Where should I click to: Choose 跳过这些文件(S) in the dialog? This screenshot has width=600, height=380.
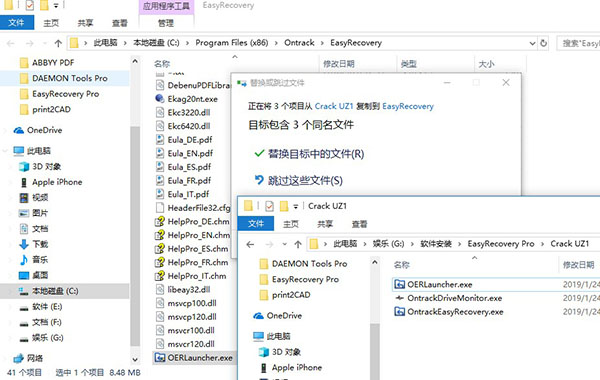click(x=298, y=180)
